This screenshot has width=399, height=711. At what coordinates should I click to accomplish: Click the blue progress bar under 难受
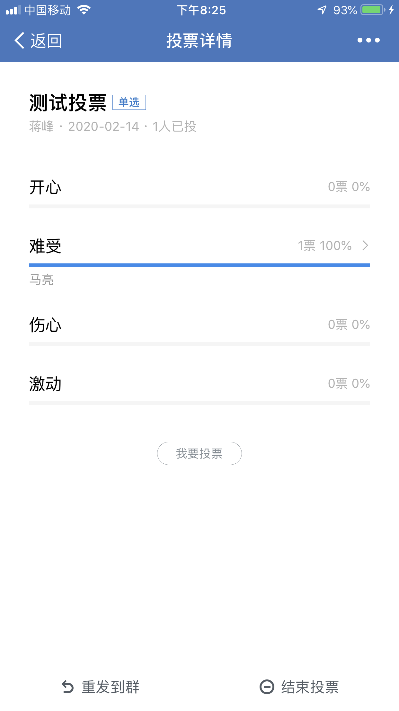pyautogui.click(x=200, y=265)
